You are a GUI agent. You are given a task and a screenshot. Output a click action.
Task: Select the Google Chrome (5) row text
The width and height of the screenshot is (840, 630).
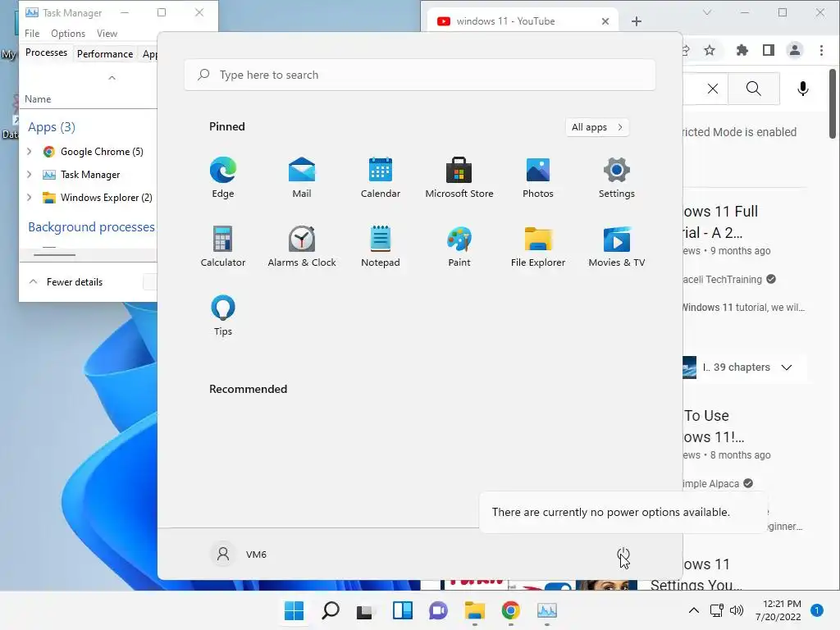(x=102, y=152)
